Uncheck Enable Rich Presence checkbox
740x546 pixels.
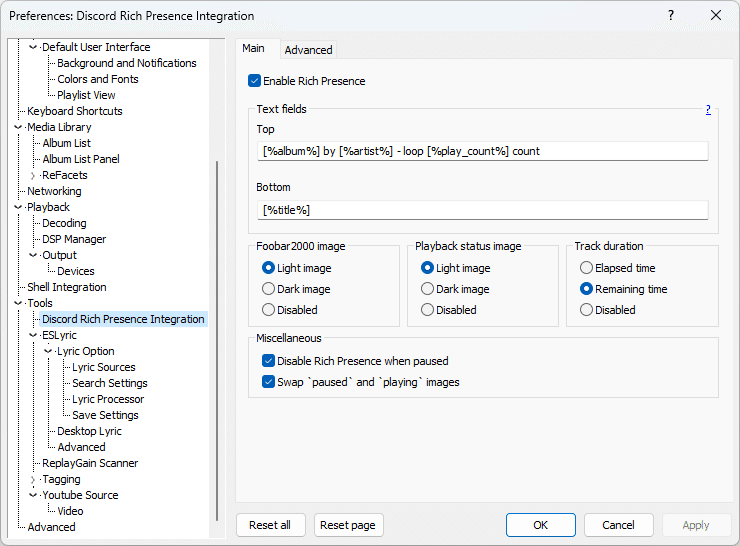(254, 81)
